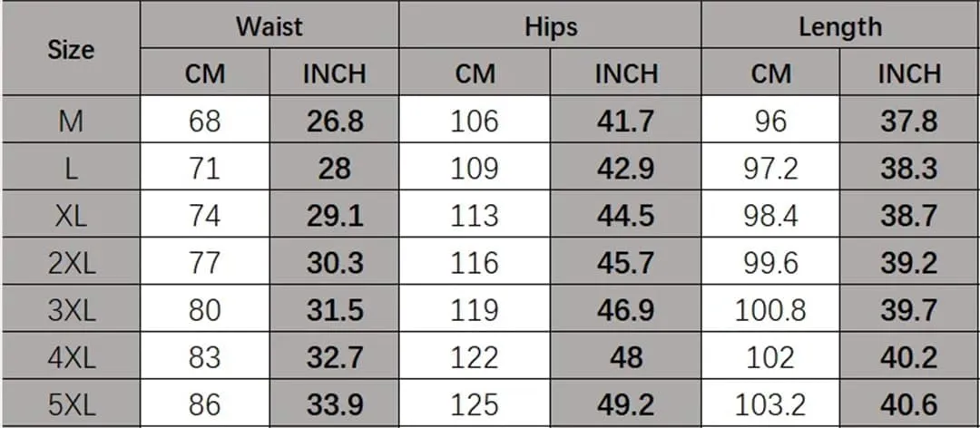
Task: Select the Hips column header
Action: click(550, 25)
